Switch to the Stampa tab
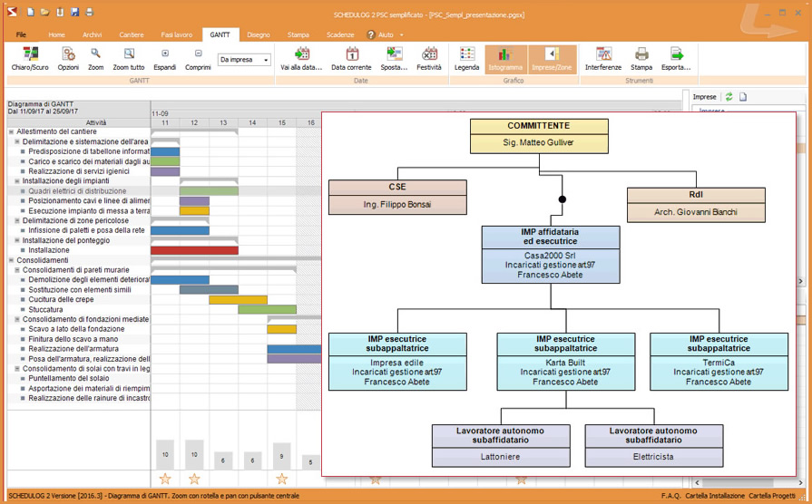 tap(298, 34)
